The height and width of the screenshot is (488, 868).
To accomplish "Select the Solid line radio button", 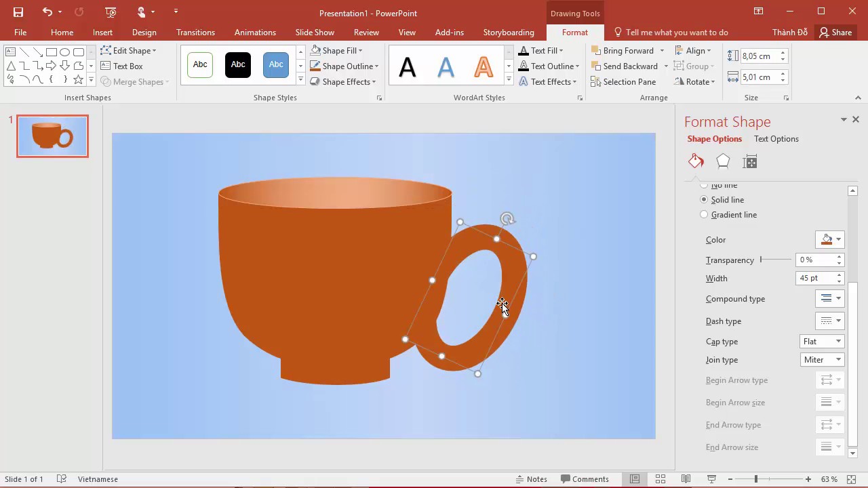I will pyautogui.click(x=704, y=200).
